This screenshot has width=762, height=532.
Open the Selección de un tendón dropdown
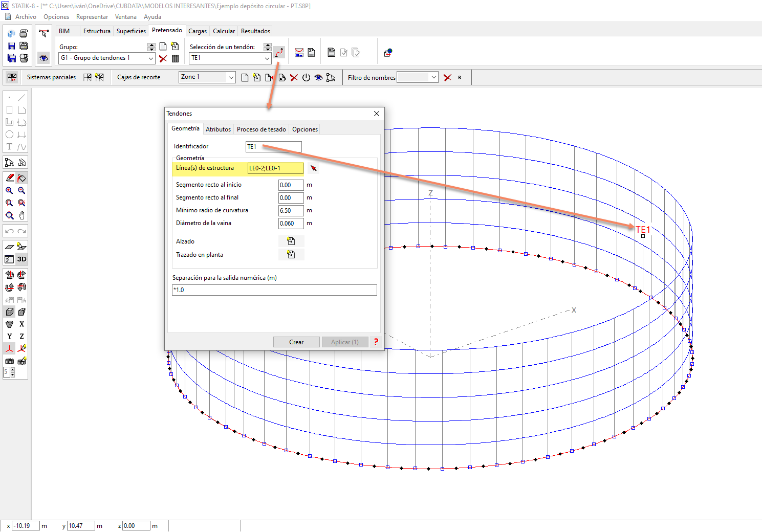(x=230, y=58)
